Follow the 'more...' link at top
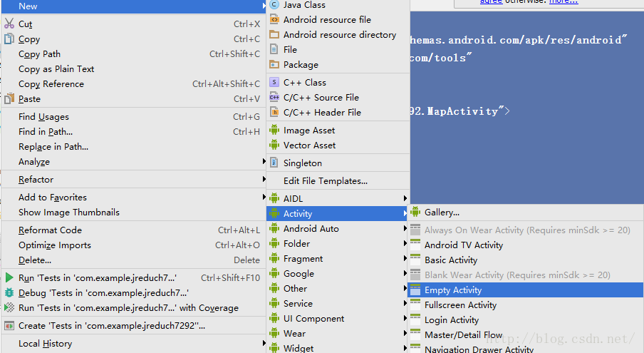The height and width of the screenshot is (353, 644). point(563,2)
